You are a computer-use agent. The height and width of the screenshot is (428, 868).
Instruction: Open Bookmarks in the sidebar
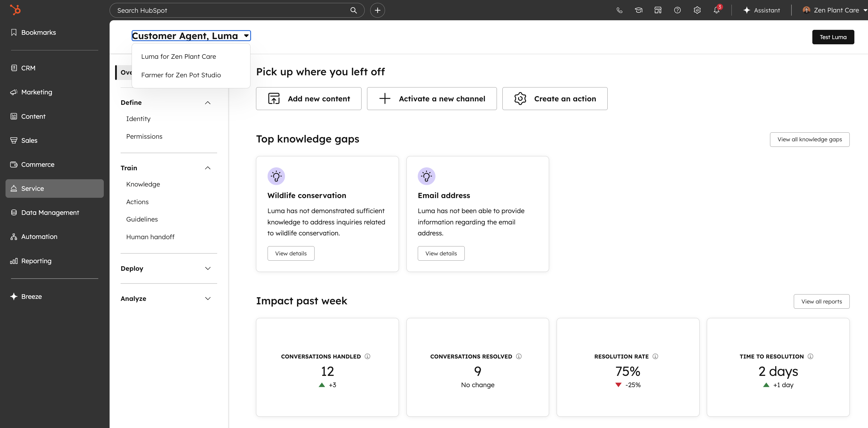tap(55, 32)
